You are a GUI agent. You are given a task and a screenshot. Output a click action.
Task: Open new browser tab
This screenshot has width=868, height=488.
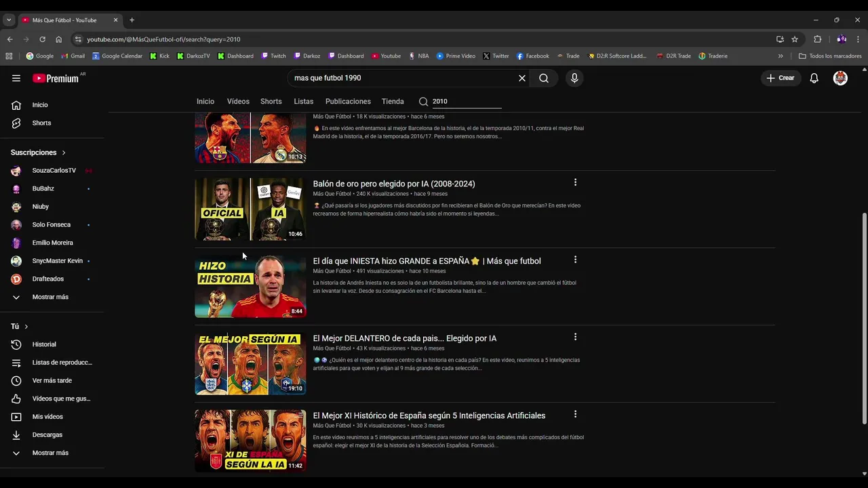tap(132, 20)
